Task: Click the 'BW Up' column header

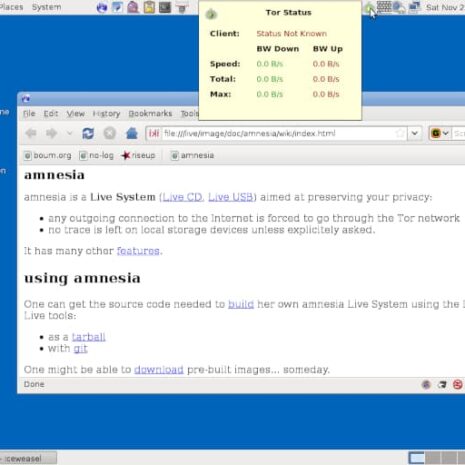Action: 328,49
